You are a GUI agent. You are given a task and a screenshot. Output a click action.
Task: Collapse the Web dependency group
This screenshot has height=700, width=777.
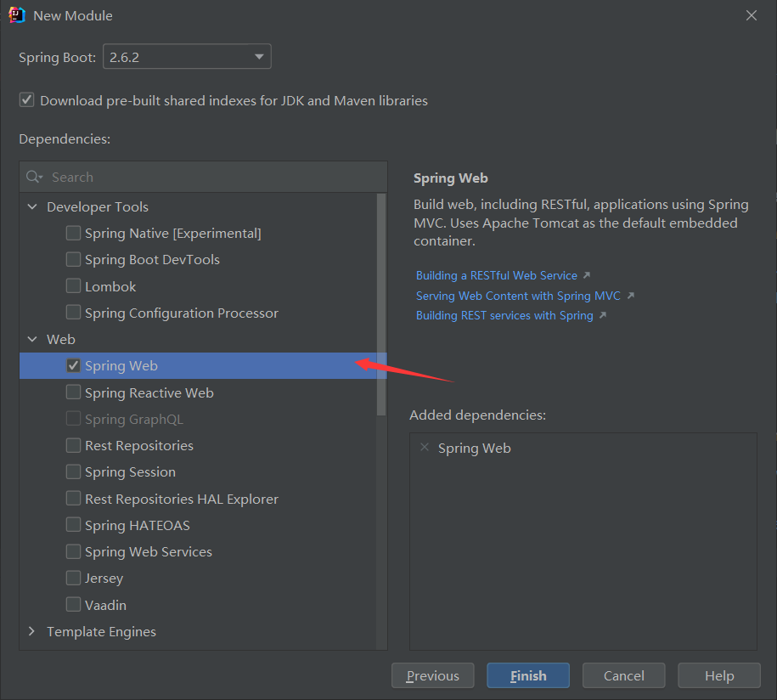pos(32,340)
